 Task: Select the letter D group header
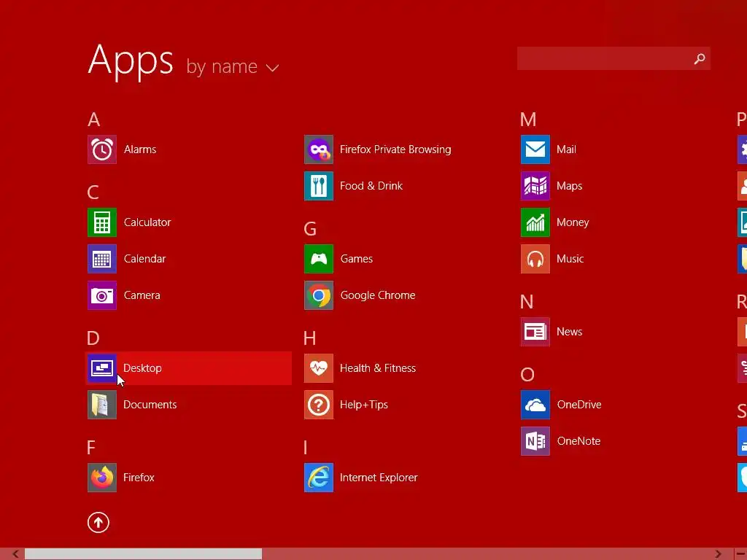click(x=93, y=338)
